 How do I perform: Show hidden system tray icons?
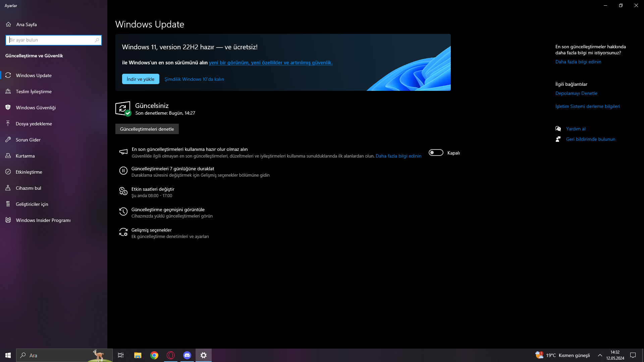tap(600, 355)
